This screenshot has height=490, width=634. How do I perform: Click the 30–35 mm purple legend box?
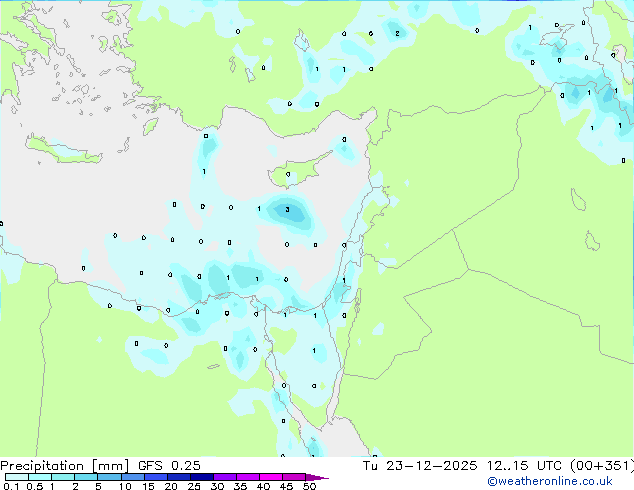click(224, 477)
